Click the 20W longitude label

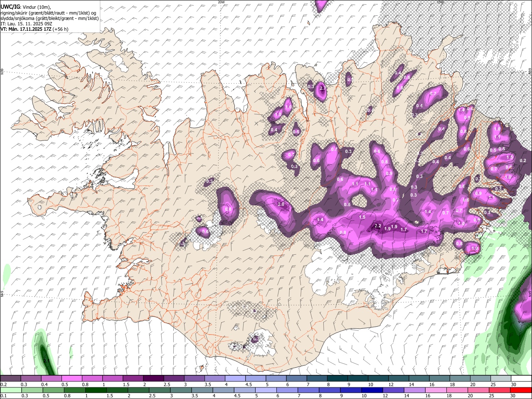click(x=221, y=2)
